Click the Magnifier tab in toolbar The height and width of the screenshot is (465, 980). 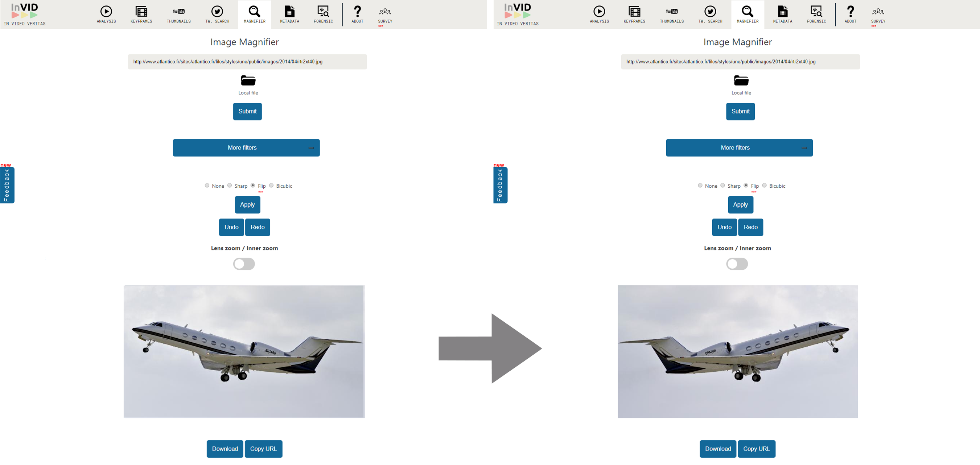point(254,14)
